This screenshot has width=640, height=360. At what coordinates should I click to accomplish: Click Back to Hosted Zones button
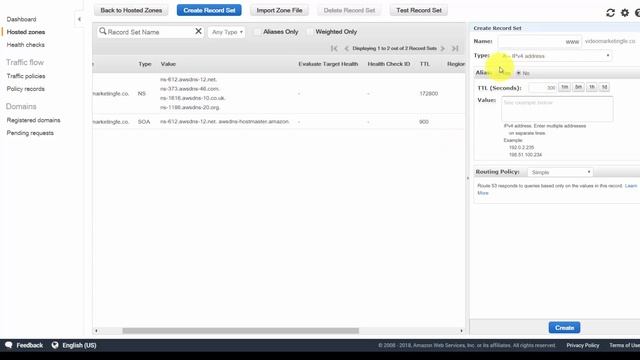pyautogui.click(x=131, y=10)
